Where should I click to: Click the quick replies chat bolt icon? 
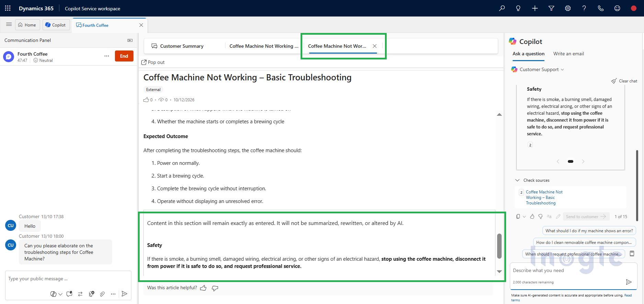(x=69, y=294)
